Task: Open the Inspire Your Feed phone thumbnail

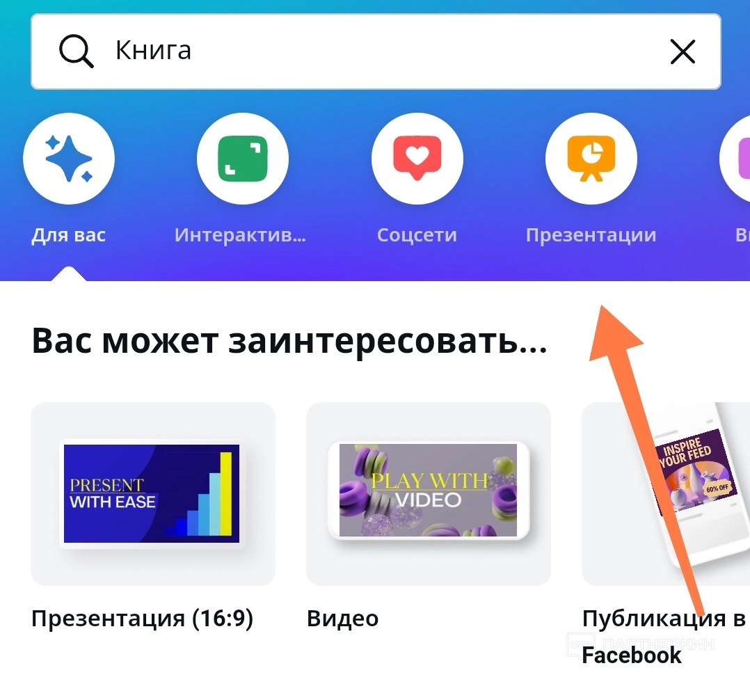Action: [x=666, y=494]
